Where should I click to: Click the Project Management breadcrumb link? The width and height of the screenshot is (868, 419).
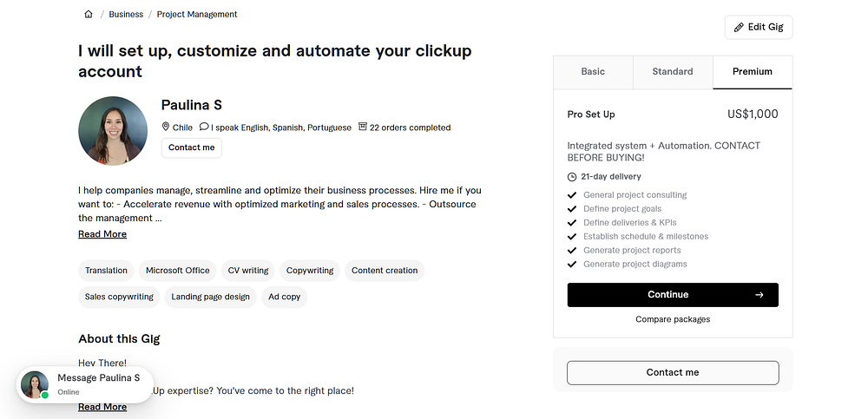[197, 15]
